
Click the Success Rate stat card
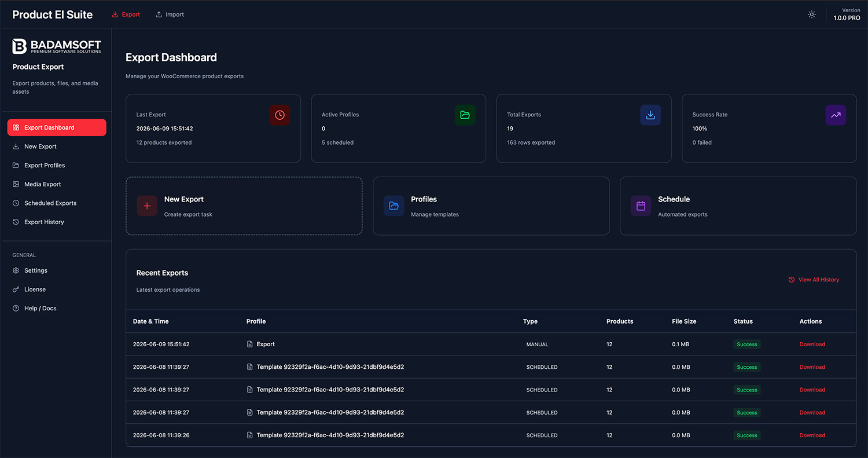point(769,129)
